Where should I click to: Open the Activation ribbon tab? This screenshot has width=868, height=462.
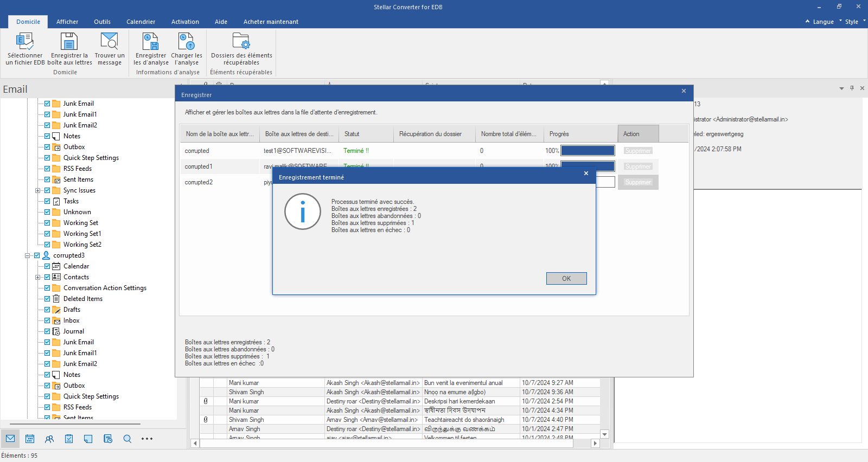pos(185,22)
